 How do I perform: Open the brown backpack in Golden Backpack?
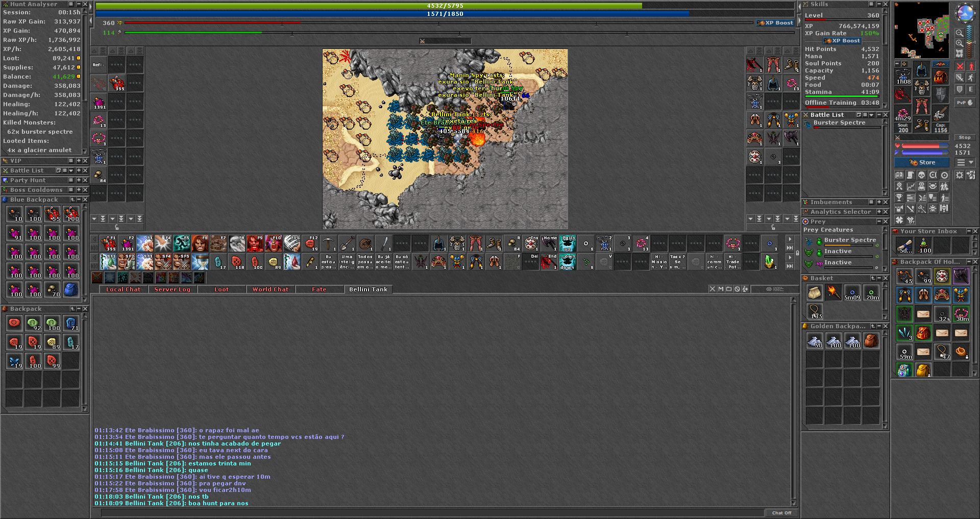871,340
